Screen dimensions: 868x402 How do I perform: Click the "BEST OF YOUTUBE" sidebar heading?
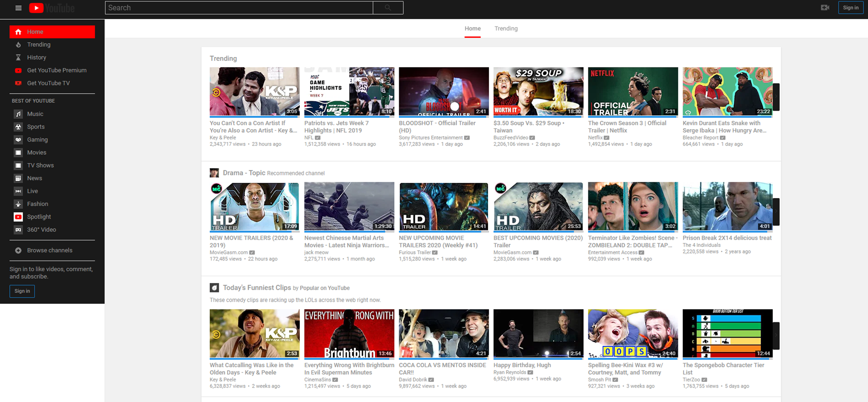(33, 101)
